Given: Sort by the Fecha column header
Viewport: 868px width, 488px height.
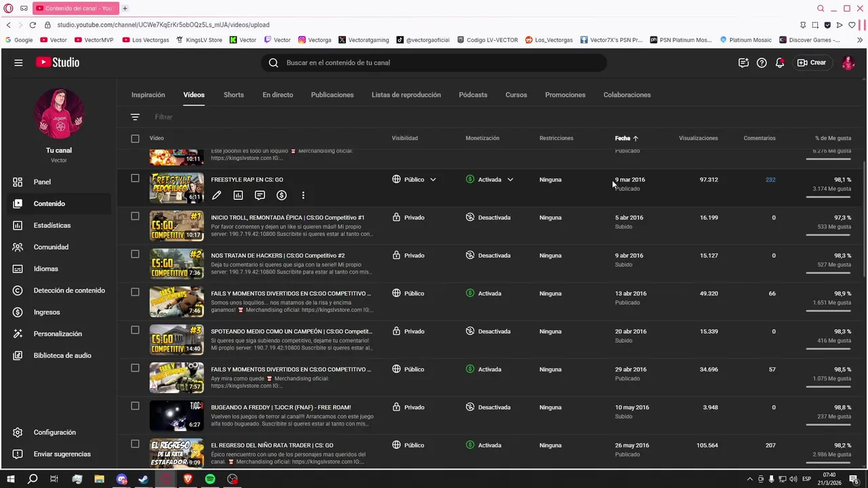Looking at the screenshot, I should (627, 138).
